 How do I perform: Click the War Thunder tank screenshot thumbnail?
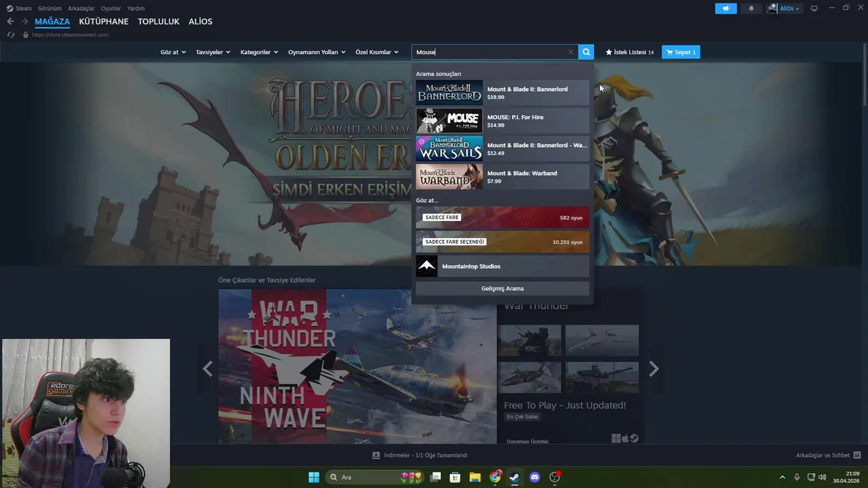[602, 378]
